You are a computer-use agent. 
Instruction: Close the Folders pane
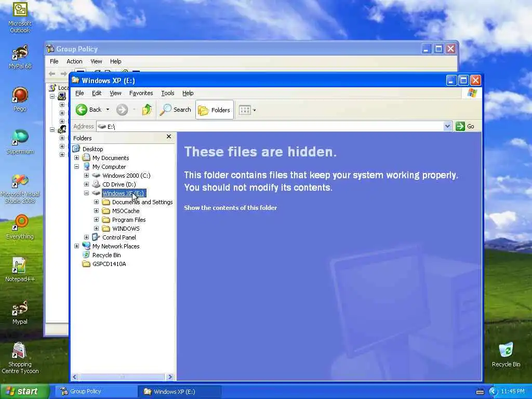pyautogui.click(x=169, y=137)
